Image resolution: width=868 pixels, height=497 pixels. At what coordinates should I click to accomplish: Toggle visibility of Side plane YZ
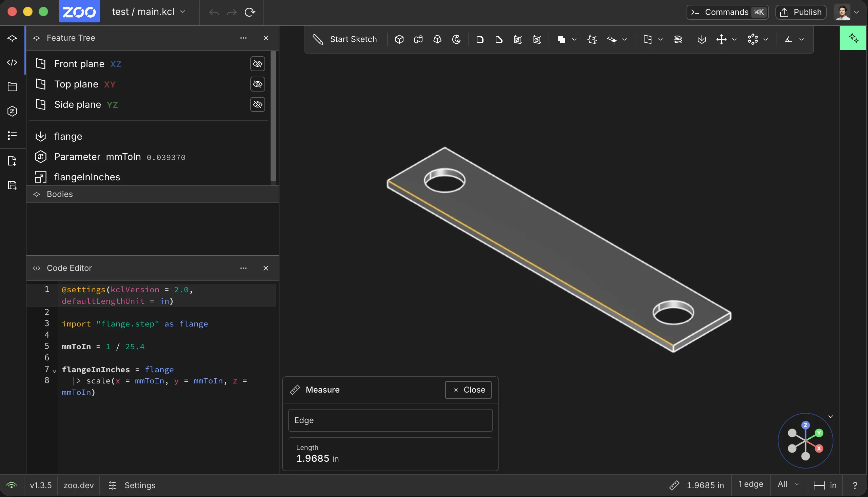(258, 104)
